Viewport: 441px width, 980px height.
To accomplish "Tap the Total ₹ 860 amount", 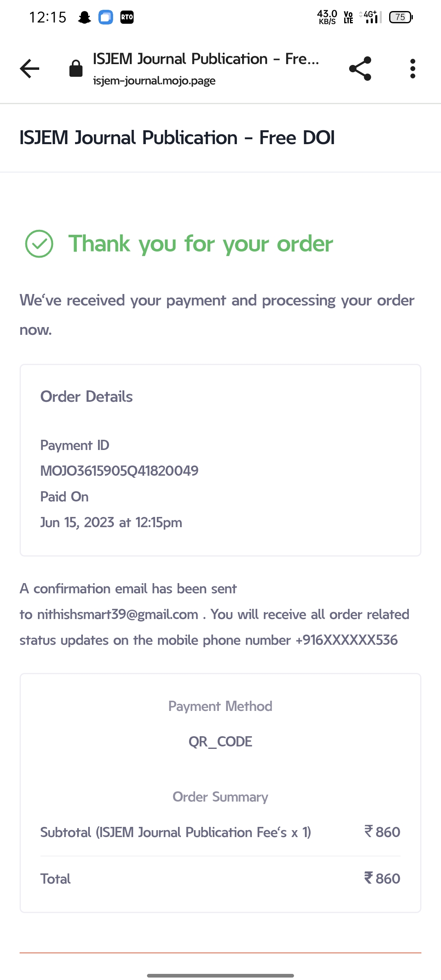I will [382, 879].
